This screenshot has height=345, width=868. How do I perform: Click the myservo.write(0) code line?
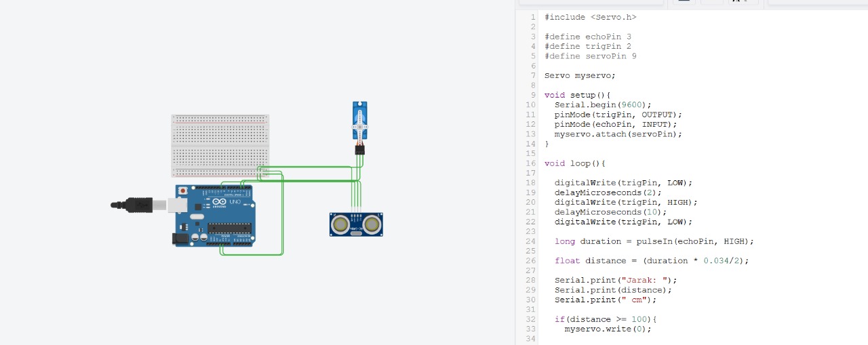(608, 329)
